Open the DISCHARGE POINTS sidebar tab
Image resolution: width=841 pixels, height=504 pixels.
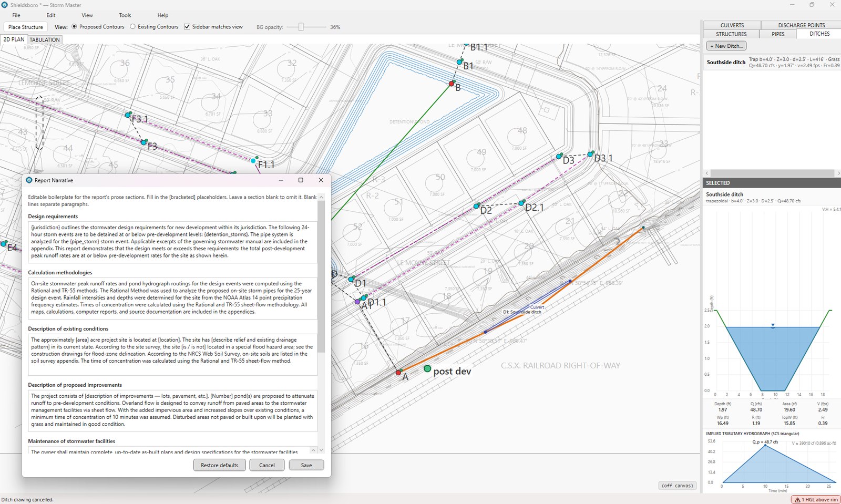(x=801, y=25)
